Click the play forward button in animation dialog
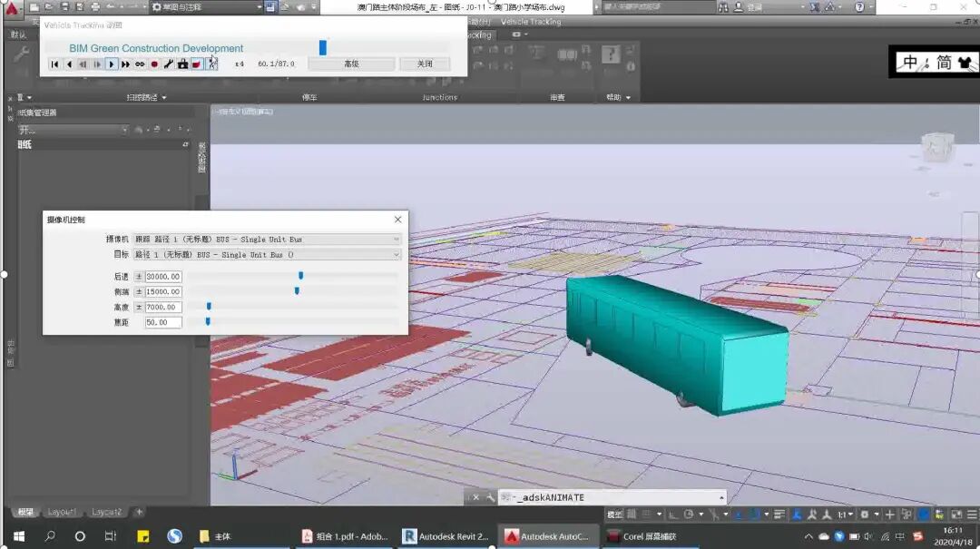The image size is (980, 549). pyautogui.click(x=112, y=64)
